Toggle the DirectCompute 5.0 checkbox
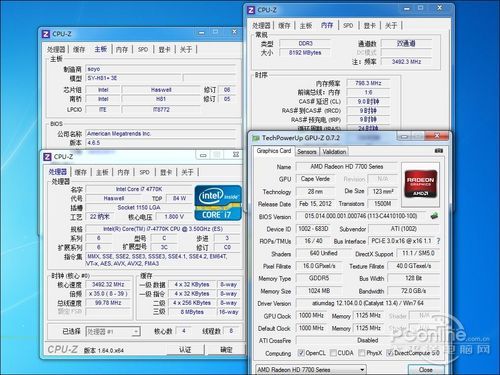This screenshot has width=500, height=375. [x=389, y=353]
